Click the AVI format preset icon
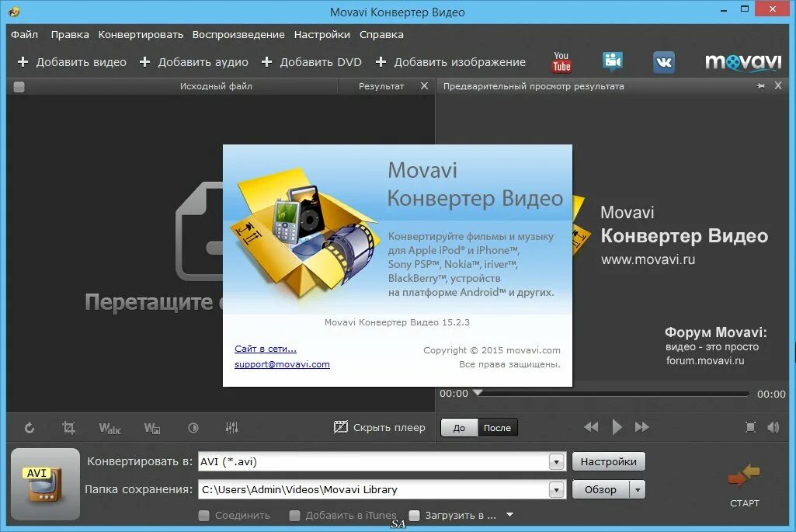 coord(45,485)
